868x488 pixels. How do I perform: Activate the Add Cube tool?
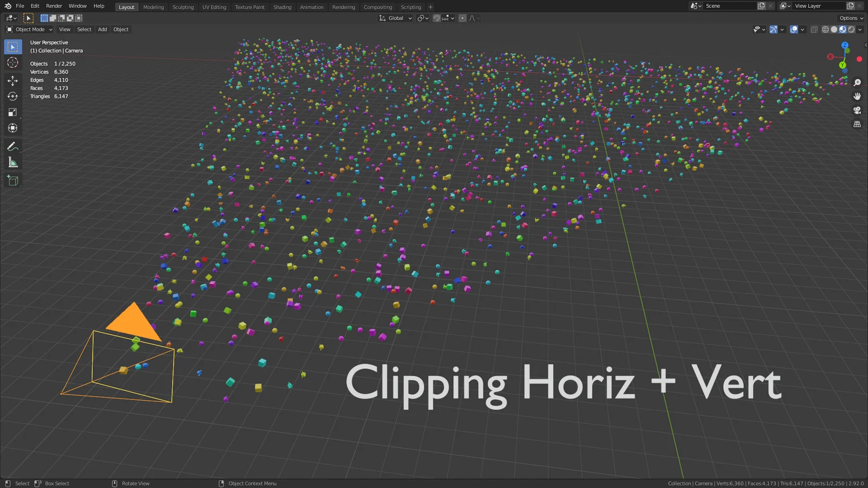point(12,180)
